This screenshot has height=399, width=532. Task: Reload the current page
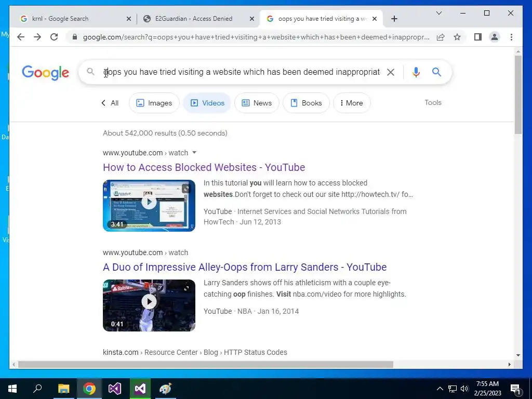[54, 37]
